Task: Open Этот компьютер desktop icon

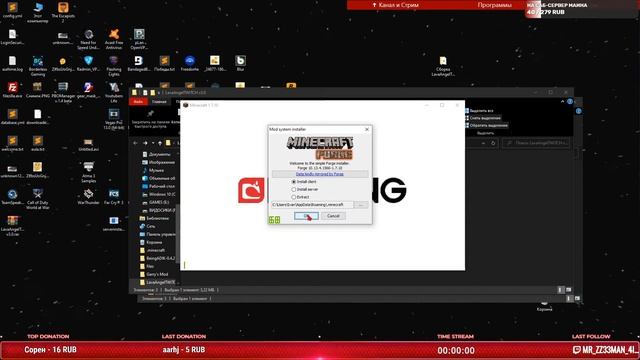Action: 38,11
